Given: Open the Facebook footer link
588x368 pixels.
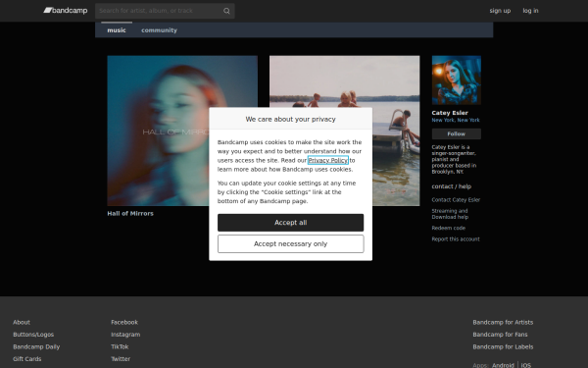Looking at the screenshot, I should [124, 322].
